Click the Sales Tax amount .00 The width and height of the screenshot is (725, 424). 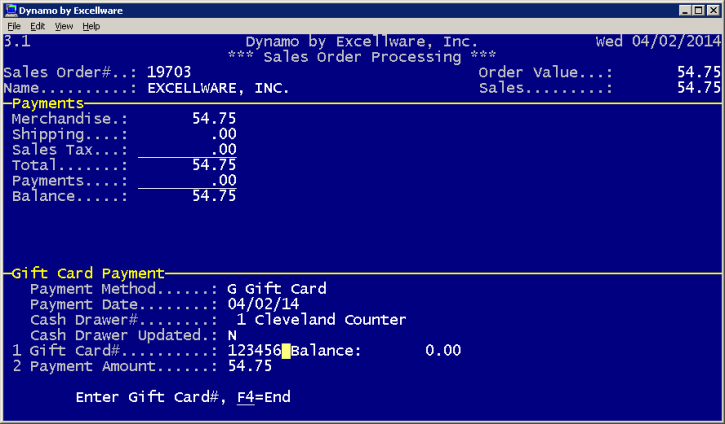point(223,149)
